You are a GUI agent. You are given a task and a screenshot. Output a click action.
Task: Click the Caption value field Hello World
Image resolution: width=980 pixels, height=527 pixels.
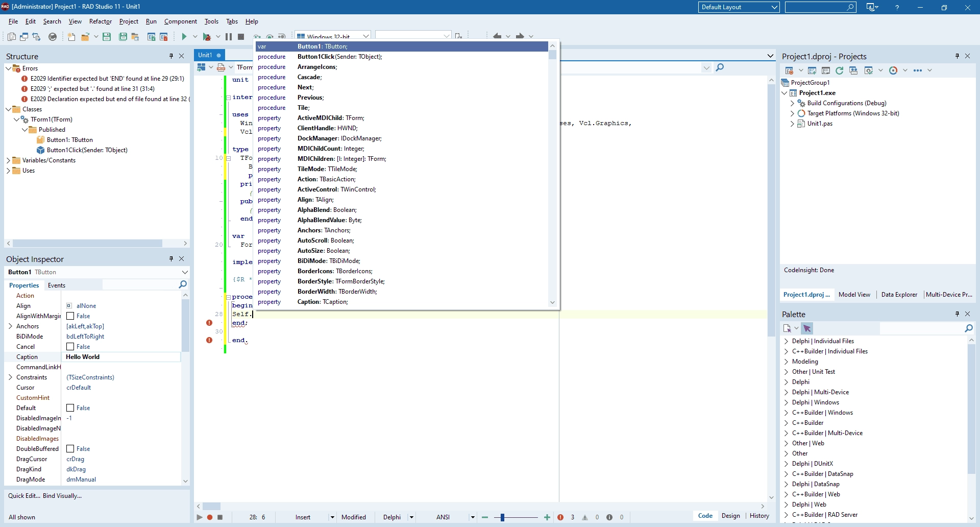pyautogui.click(x=121, y=357)
